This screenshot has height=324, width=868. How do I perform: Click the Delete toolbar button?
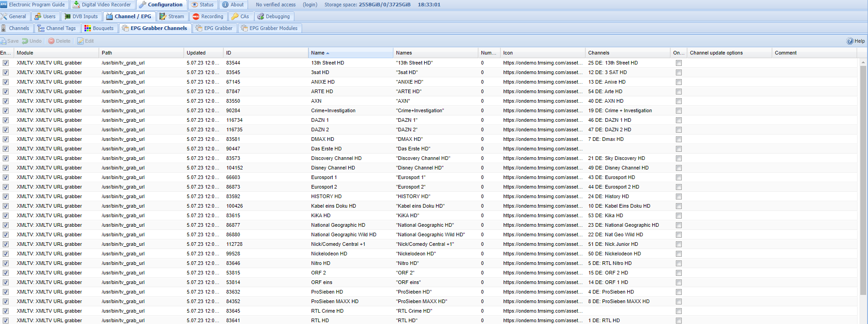point(60,41)
